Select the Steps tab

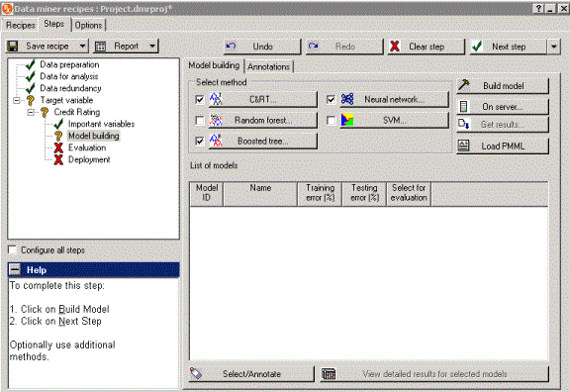[54, 24]
